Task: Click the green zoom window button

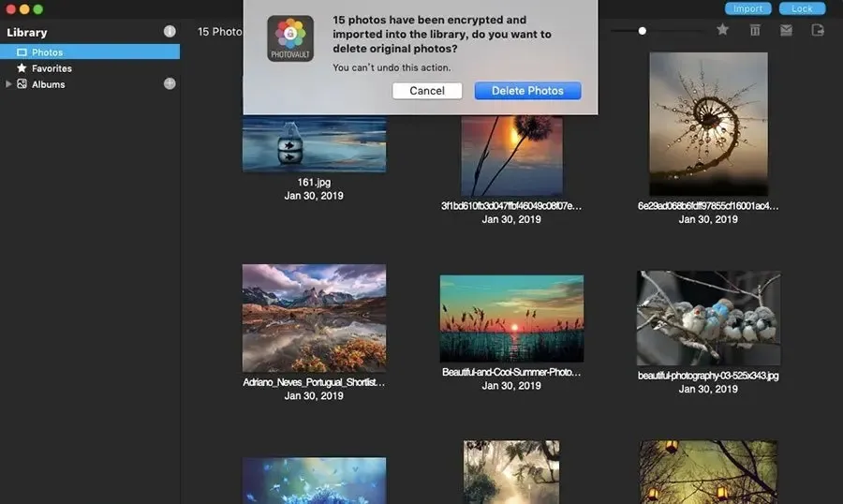Action: (x=37, y=9)
